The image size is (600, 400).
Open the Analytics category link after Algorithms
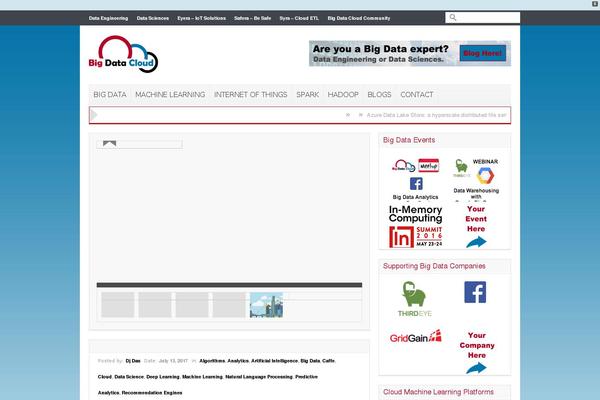[238, 361]
